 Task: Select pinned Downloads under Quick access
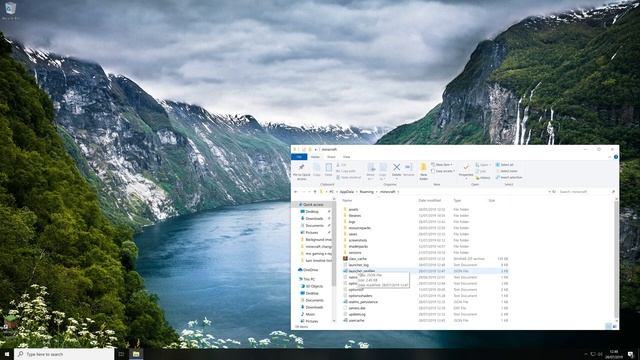click(314, 218)
